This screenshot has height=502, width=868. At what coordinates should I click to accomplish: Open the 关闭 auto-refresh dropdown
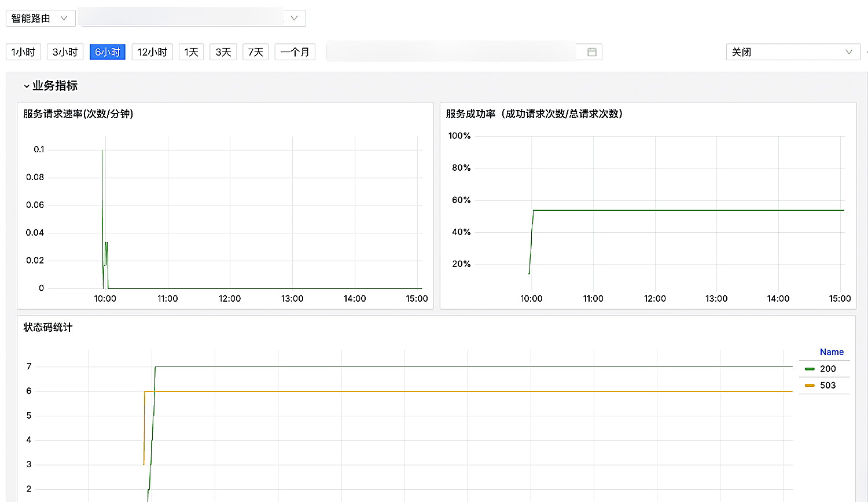(x=793, y=52)
